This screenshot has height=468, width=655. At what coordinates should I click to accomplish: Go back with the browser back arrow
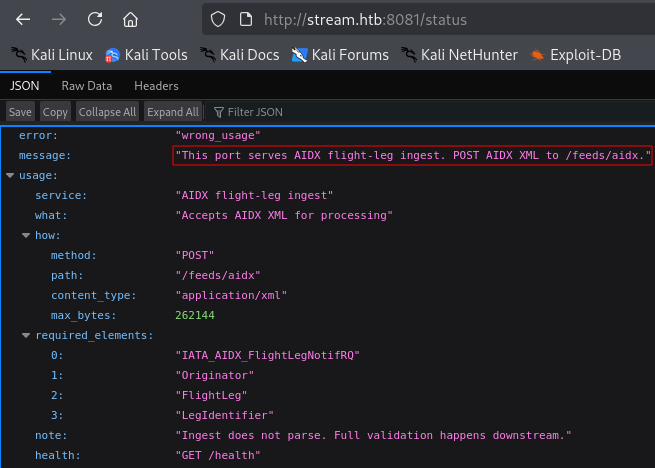(x=23, y=19)
